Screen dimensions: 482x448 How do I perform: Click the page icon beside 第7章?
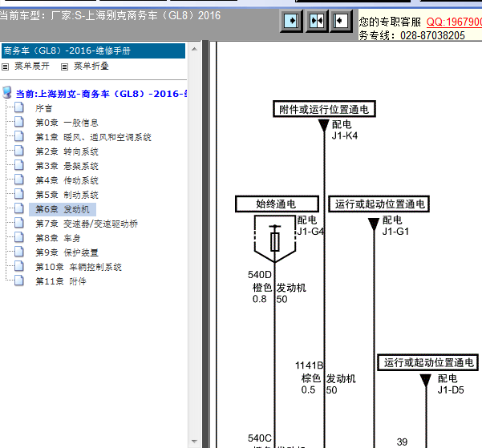[19, 223]
